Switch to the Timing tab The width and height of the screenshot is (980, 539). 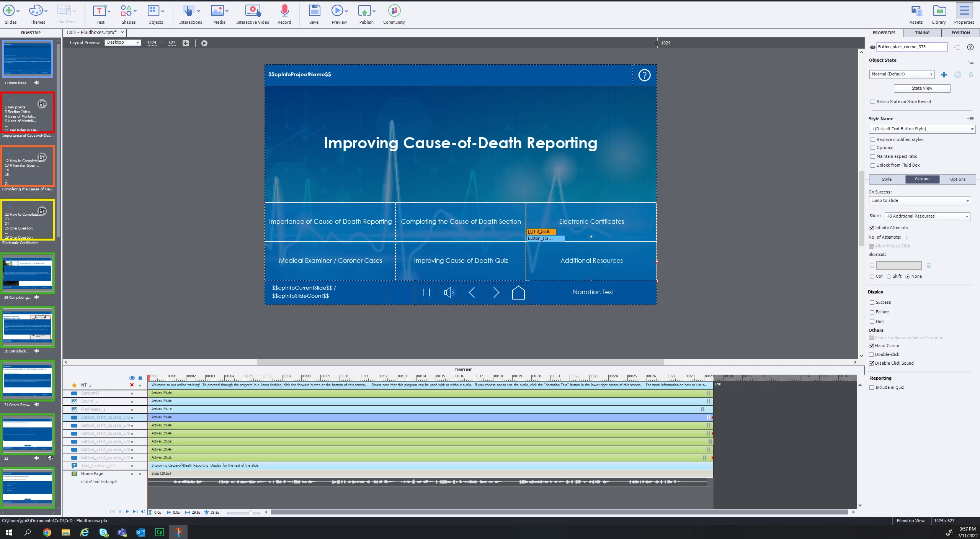[922, 33]
